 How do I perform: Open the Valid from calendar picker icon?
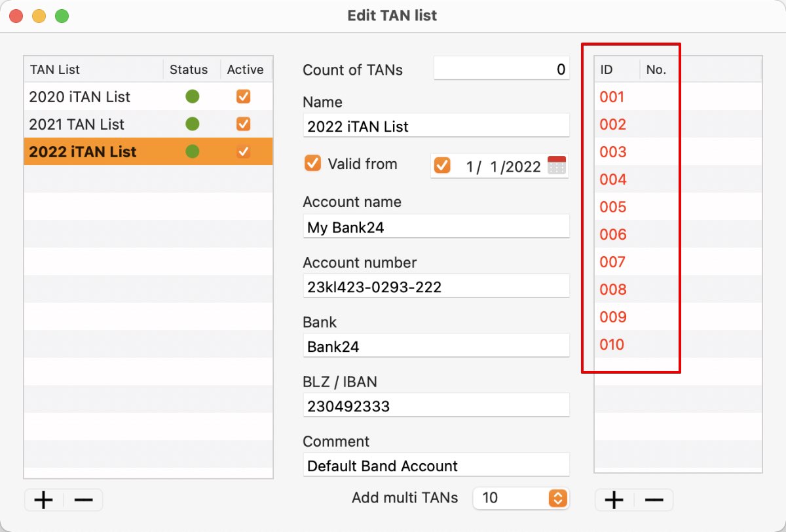[x=557, y=165]
